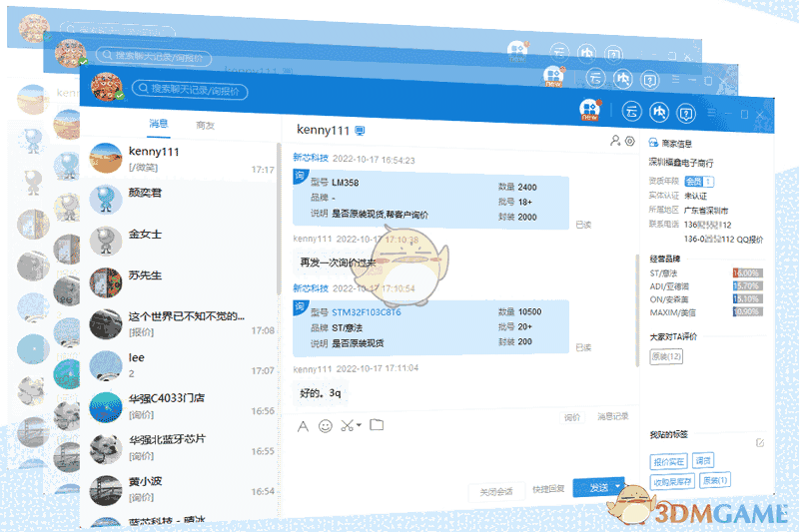Click 原装(12) review tag
Screen dimensions: 799x532
[x=666, y=356]
